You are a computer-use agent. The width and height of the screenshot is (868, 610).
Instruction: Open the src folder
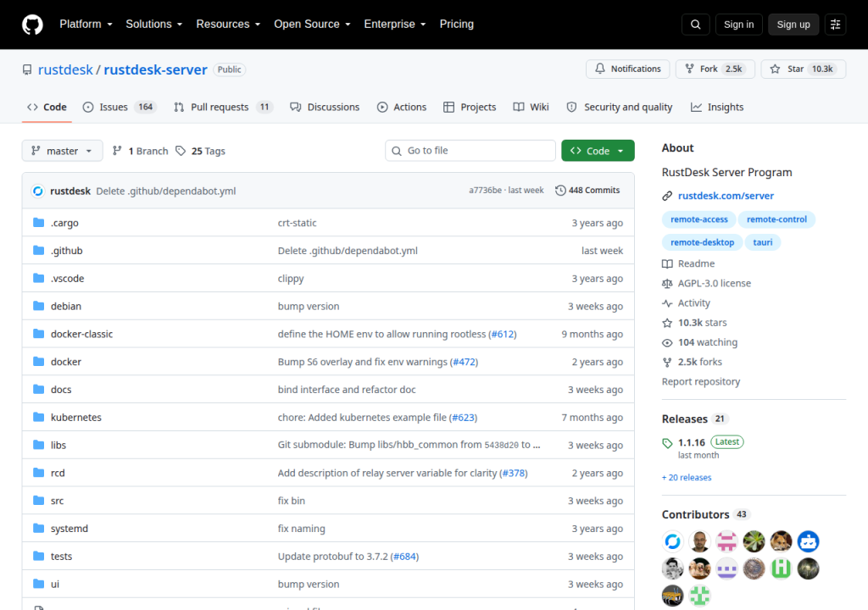(57, 501)
